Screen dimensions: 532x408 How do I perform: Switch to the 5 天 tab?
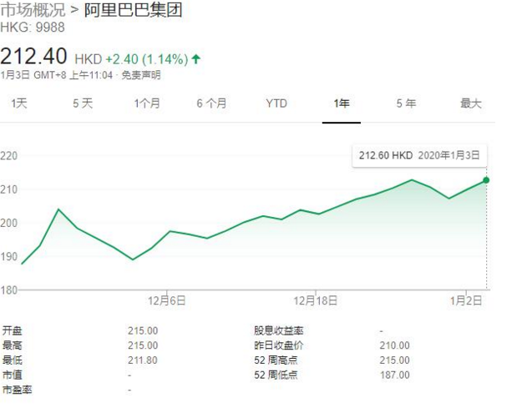83,103
